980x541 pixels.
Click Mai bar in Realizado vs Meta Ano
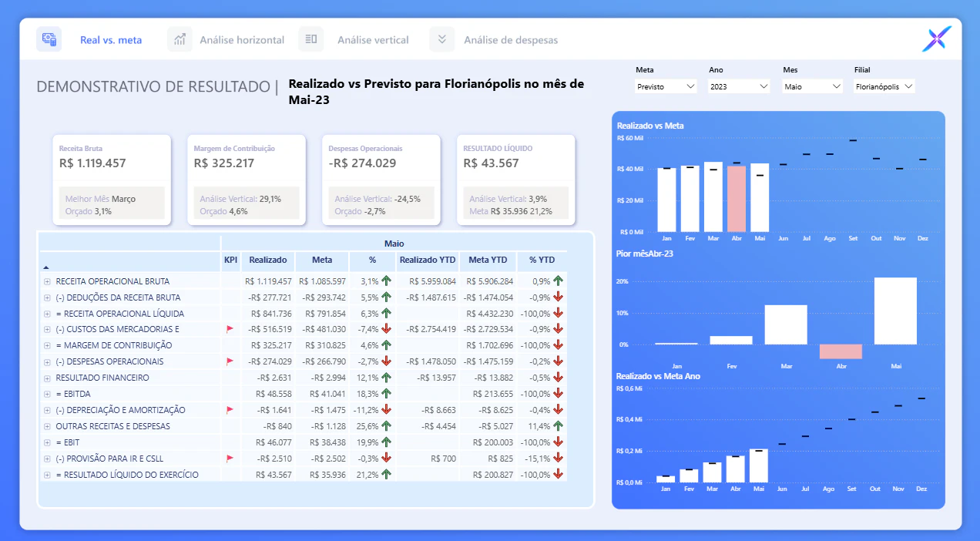pos(760,466)
